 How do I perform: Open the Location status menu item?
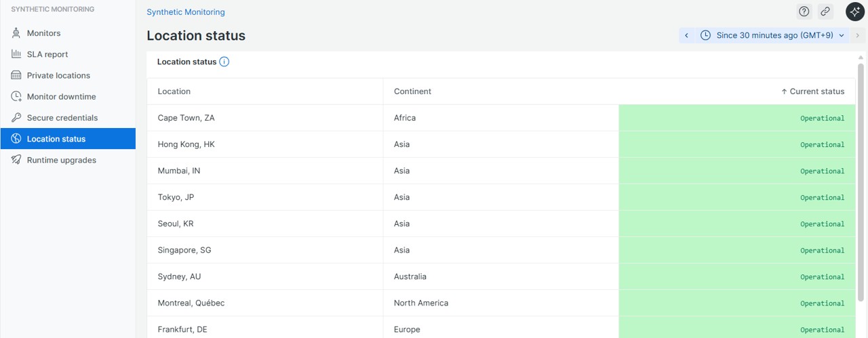(x=56, y=139)
